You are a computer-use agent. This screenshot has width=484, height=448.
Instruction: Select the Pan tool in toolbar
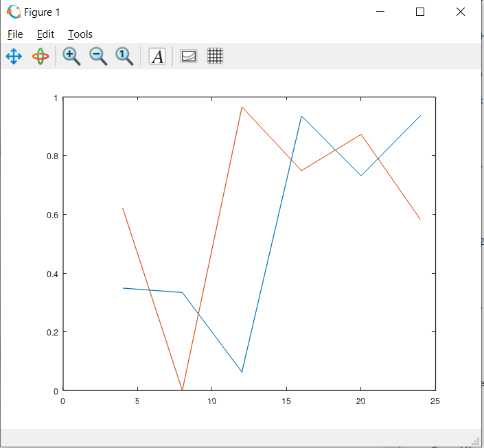[14, 56]
